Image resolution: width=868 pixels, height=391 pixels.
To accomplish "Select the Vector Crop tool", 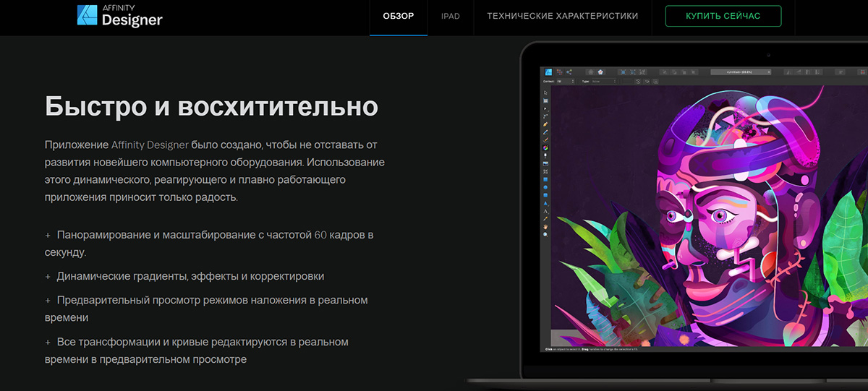I will pos(545,171).
